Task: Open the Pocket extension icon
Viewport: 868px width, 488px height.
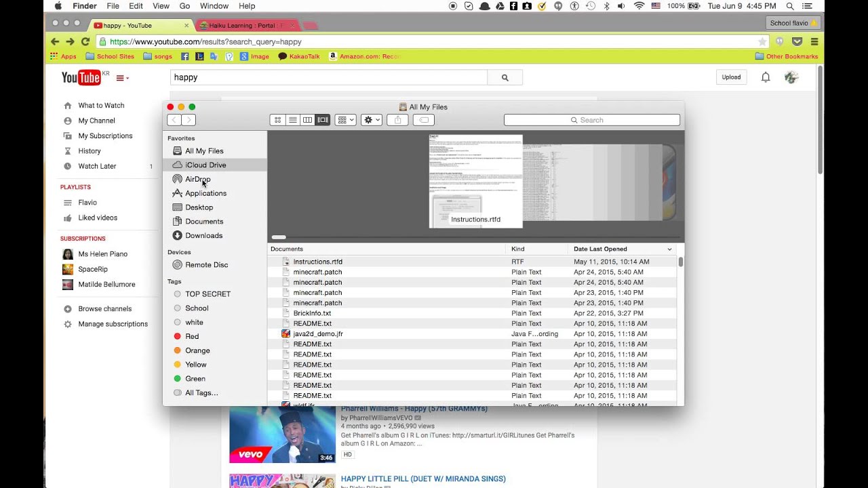Action: tap(798, 41)
